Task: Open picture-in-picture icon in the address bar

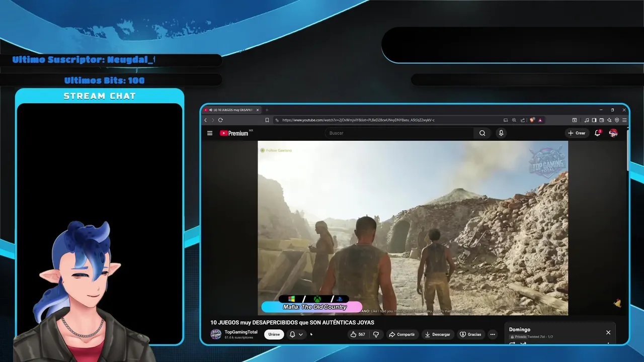Action: coord(506,120)
